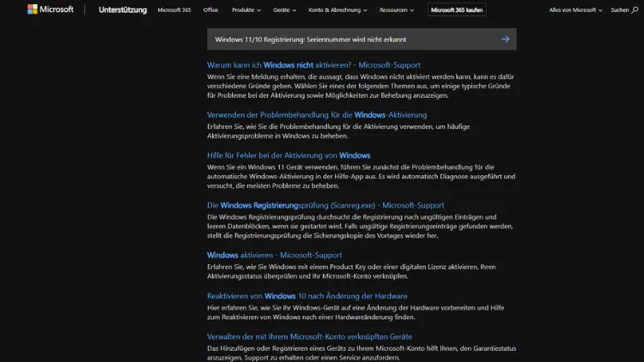The width and height of the screenshot is (644, 362).
Task: Click the Microsoft logo
Action: (50, 9)
